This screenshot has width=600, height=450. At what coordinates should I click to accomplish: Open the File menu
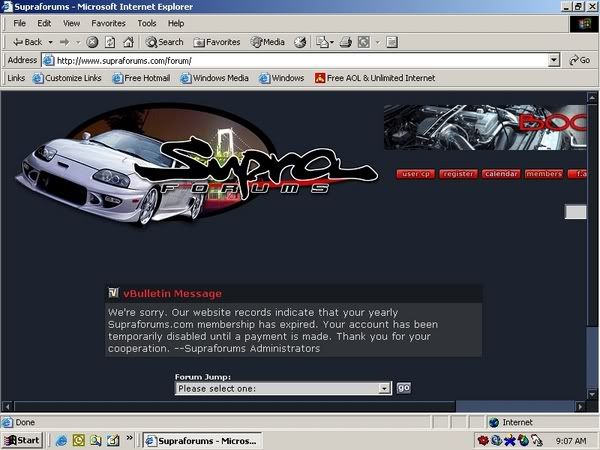click(x=20, y=23)
